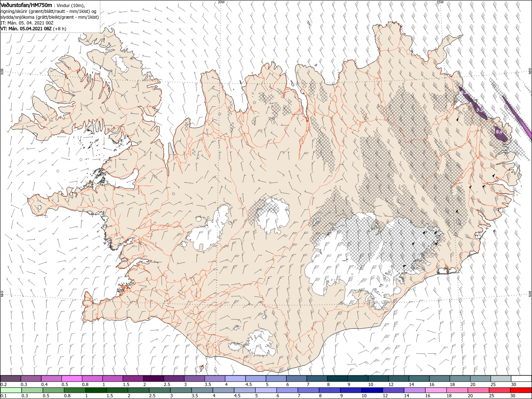Select the lower scale swatch starting at 20
This screenshot has width=532, height=399.
click(478, 390)
